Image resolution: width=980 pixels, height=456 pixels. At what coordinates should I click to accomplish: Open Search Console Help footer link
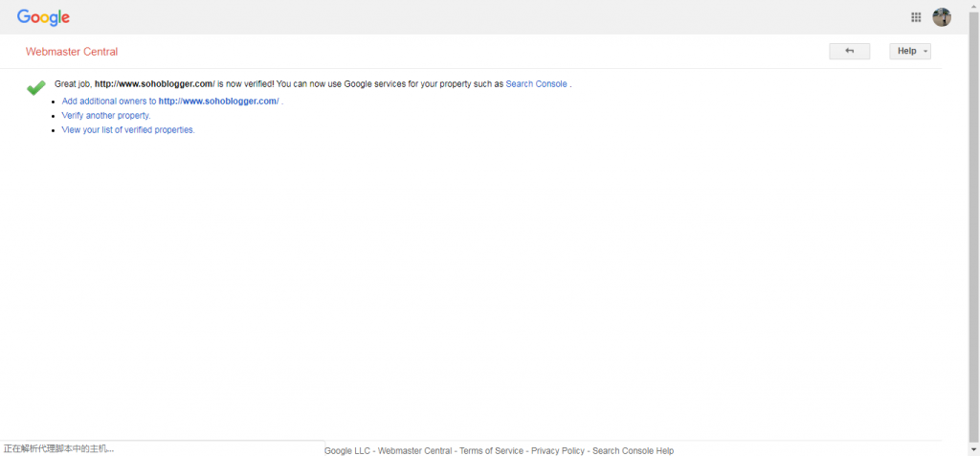click(x=633, y=450)
